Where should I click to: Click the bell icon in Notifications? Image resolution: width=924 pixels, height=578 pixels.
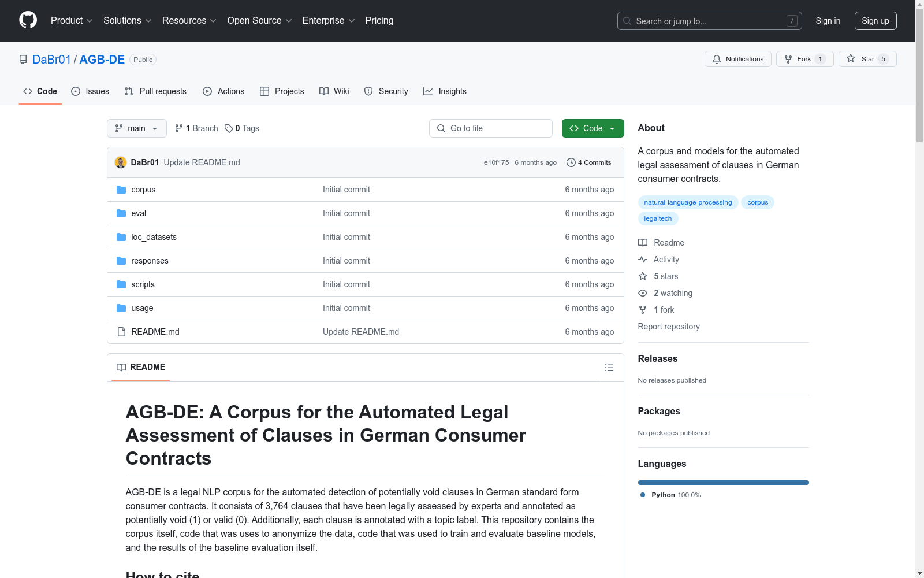[717, 59]
